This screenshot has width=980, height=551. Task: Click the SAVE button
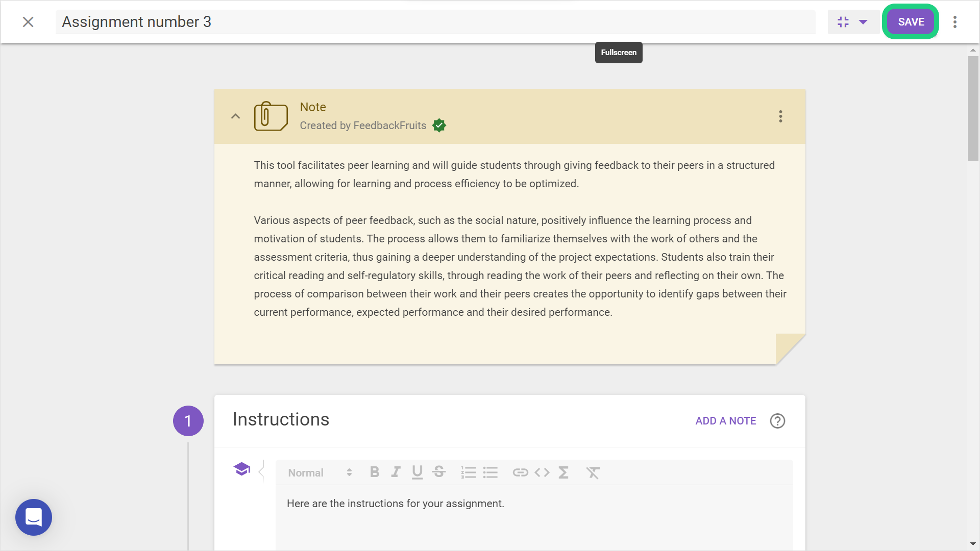click(x=911, y=22)
